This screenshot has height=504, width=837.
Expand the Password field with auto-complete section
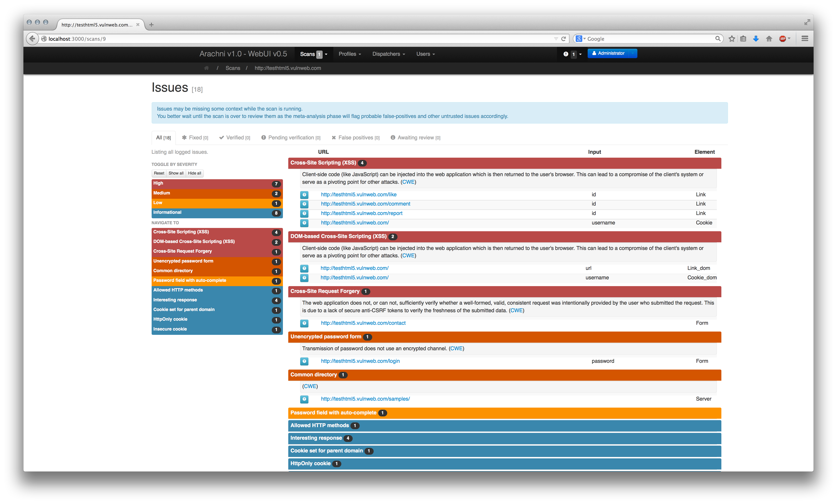click(x=505, y=413)
